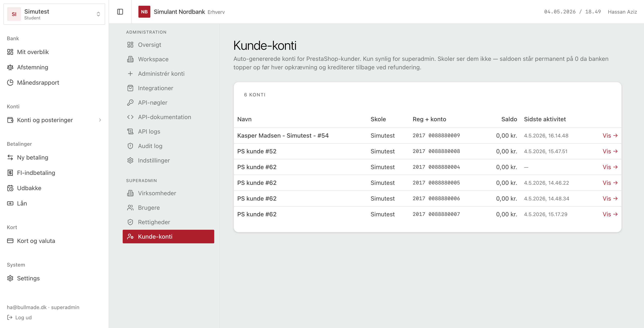644x328 pixels.
Task: Click the Udbakke calendar clock icon
Action: point(10,188)
